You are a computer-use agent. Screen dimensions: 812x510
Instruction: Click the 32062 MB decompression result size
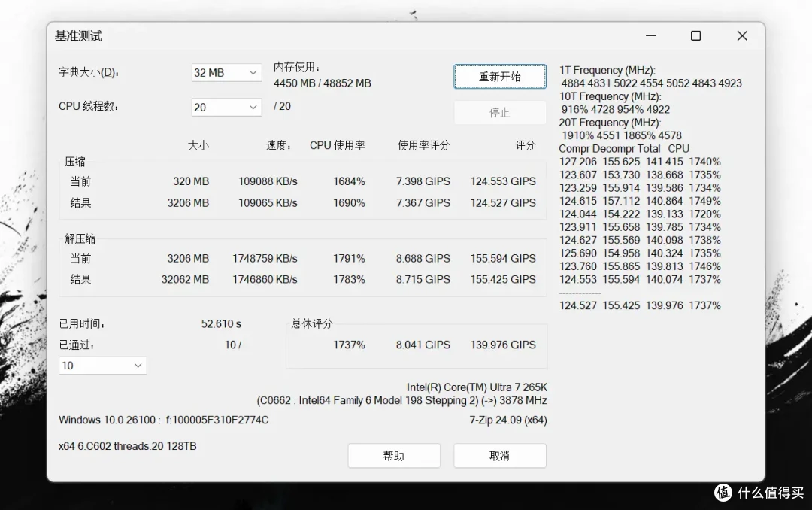(x=185, y=279)
